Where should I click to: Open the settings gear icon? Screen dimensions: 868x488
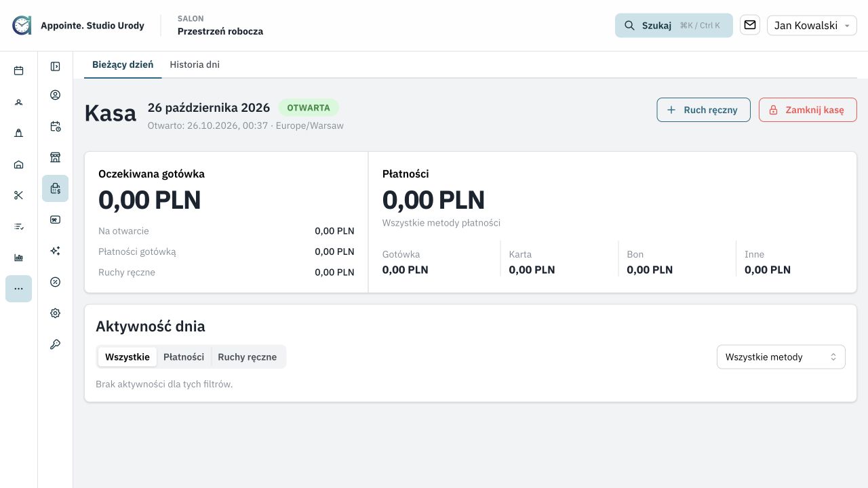56,313
